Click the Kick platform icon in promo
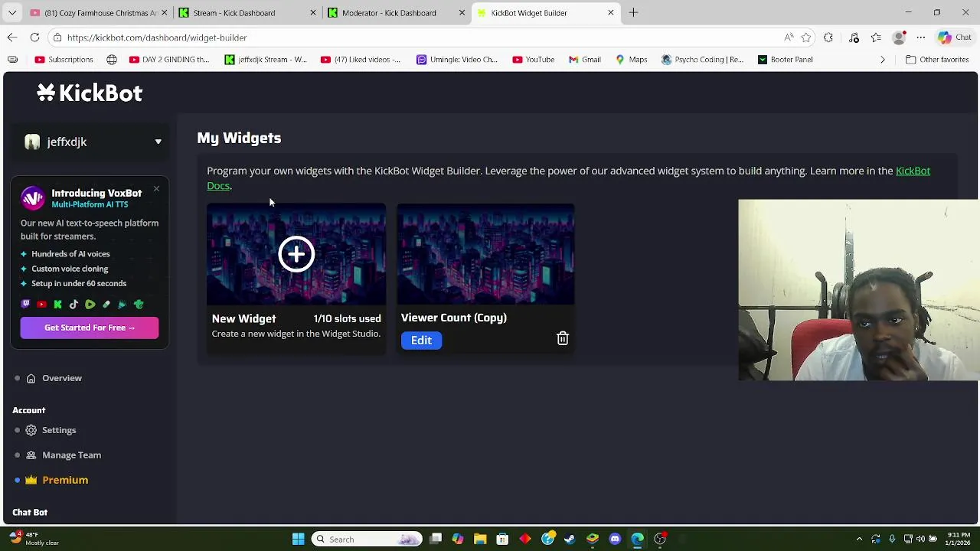Screen dimensions: 980x551 (57, 305)
